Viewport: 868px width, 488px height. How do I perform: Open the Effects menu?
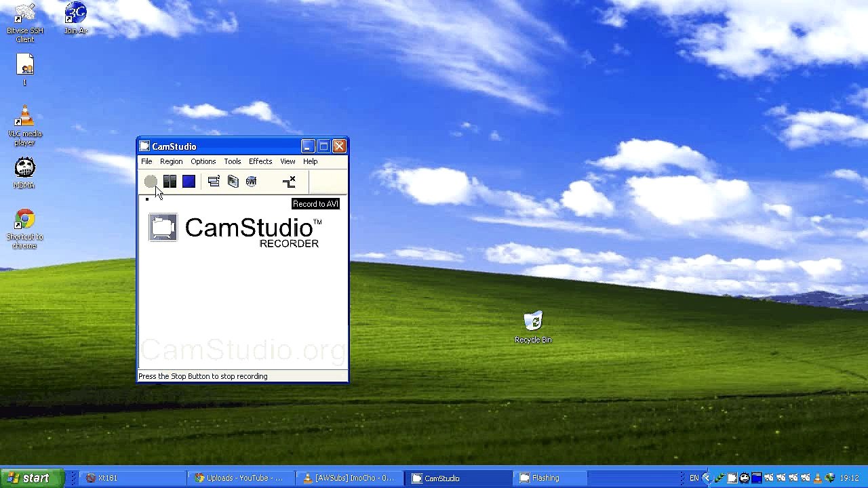click(x=260, y=161)
